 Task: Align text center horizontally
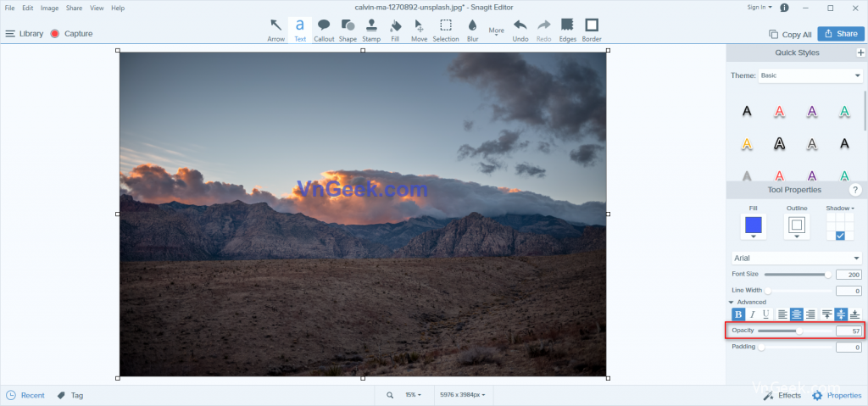(797, 314)
